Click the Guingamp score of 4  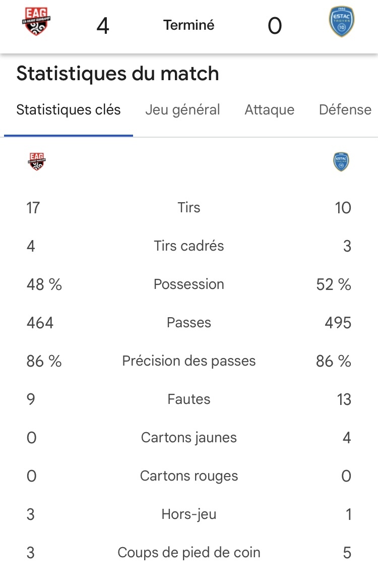[103, 26]
